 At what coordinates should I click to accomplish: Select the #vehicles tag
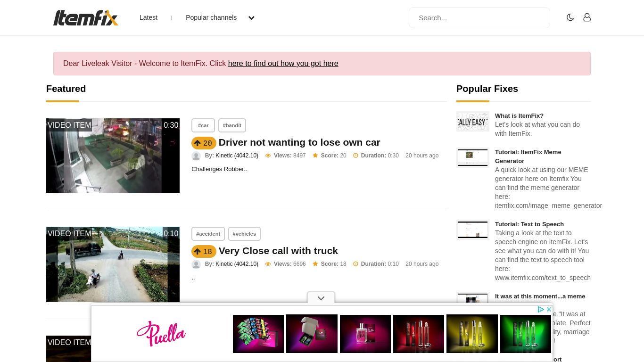[244, 234]
